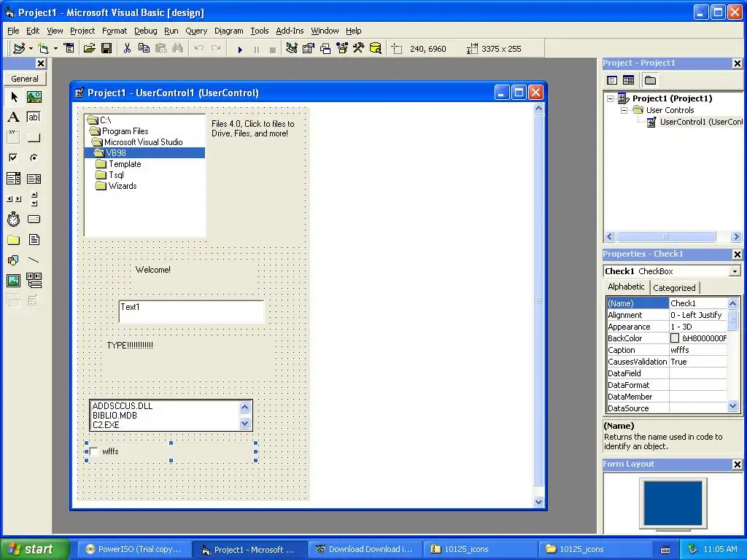
Task: Switch to the Categorized properties tab
Action: pyautogui.click(x=674, y=287)
